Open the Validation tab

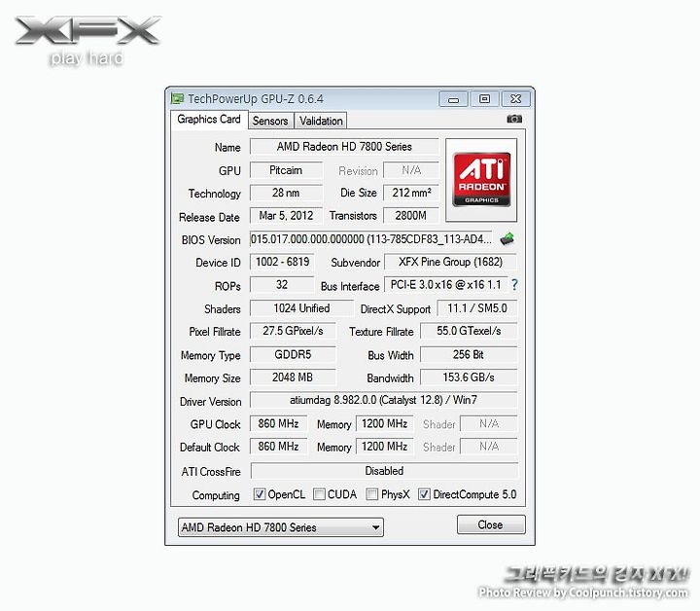(321, 121)
